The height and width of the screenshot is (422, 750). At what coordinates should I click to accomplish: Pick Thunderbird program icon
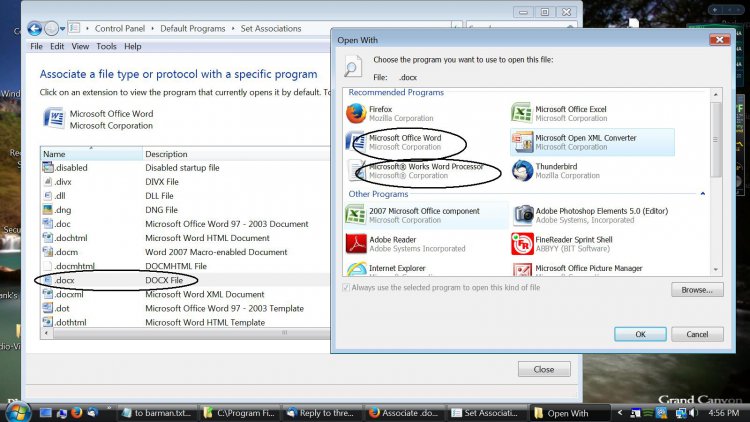(522, 171)
